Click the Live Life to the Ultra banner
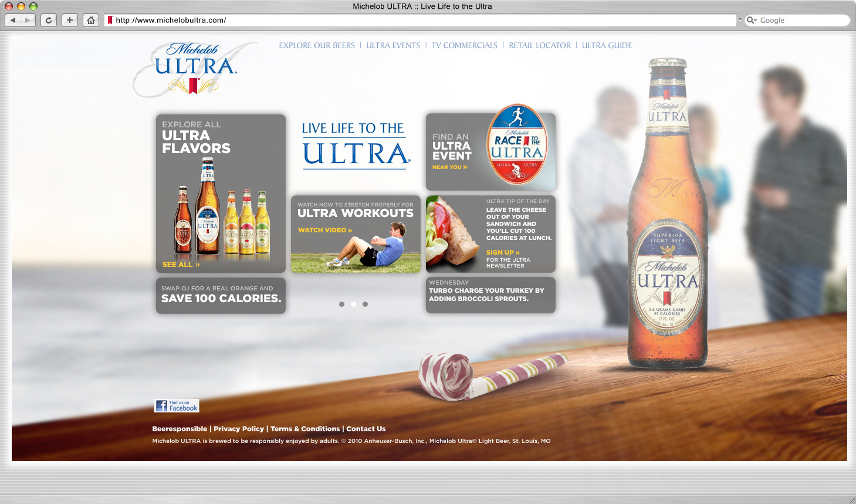856x504 pixels. 355,146
